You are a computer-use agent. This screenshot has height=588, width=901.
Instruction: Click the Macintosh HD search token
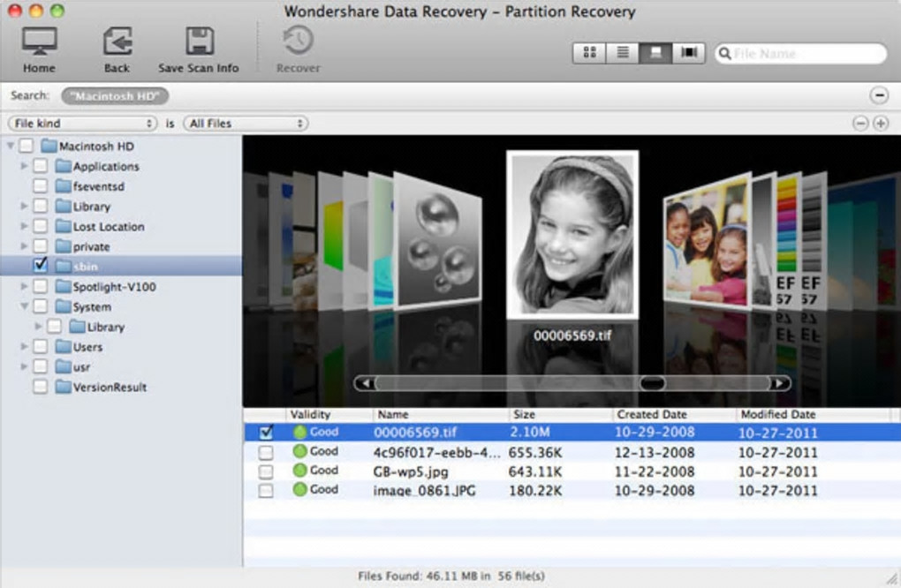[x=115, y=96]
